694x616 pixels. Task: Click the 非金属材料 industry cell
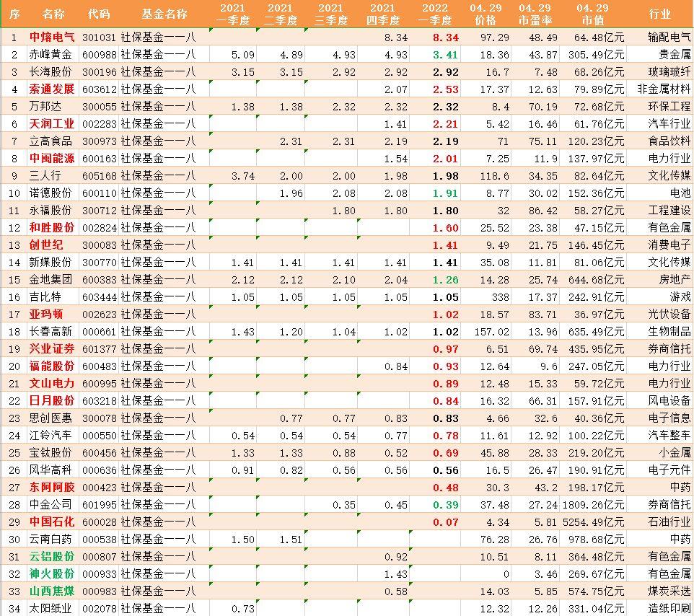pyautogui.click(x=664, y=89)
